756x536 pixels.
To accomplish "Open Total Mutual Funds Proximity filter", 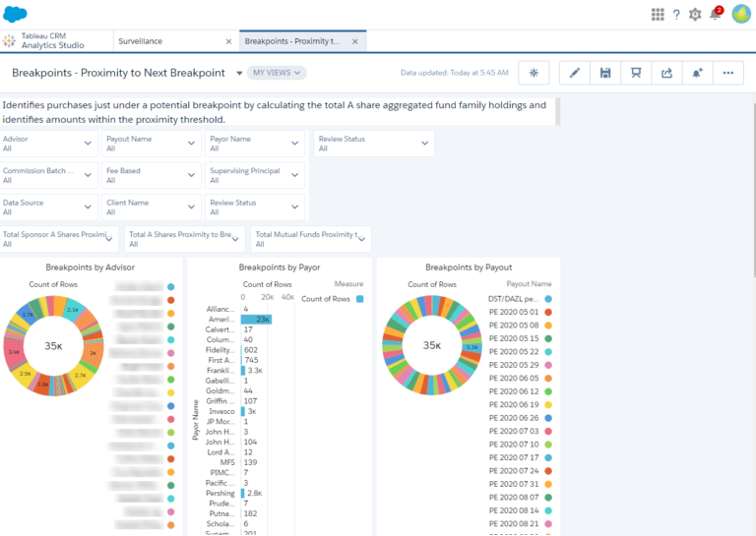I will point(310,239).
